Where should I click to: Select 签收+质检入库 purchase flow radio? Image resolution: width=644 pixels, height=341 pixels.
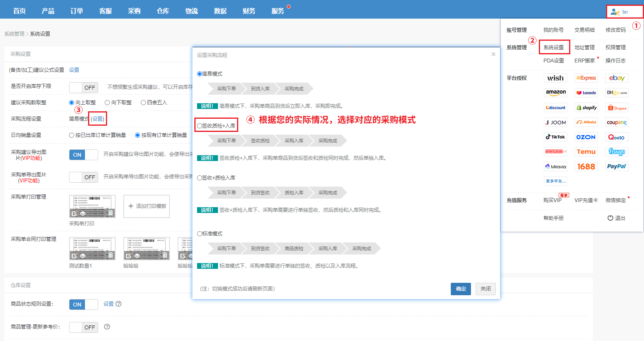pyautogui.click(x=199, y=178)
